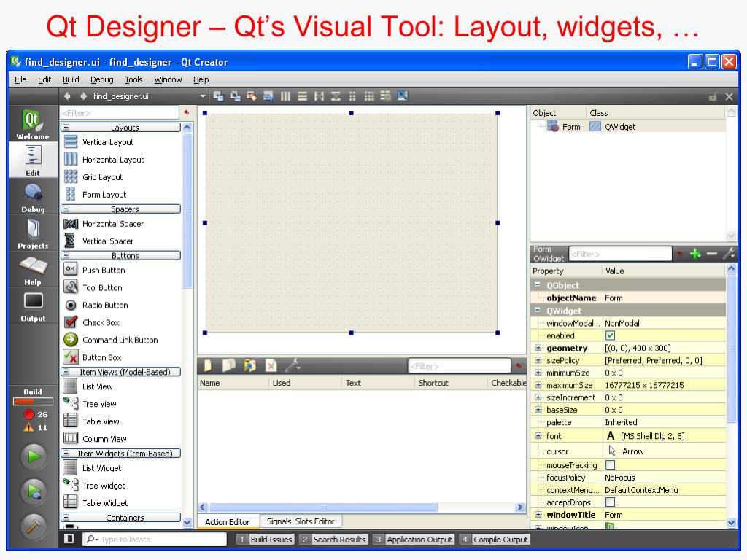747x560 pixels.
Task: Collapse Item Views (Model-Based) category
Action: (66, 372)
